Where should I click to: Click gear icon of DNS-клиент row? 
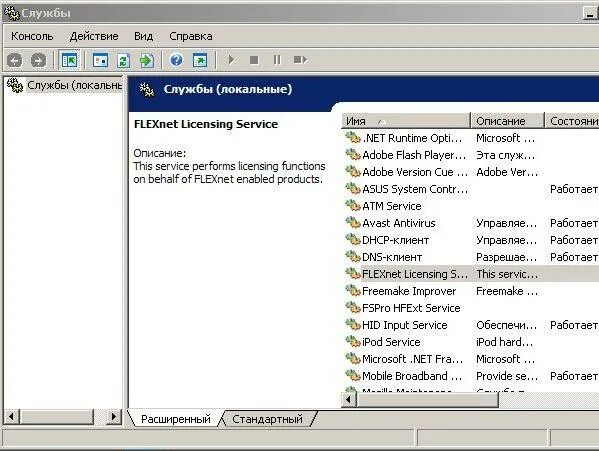(353, 257)
